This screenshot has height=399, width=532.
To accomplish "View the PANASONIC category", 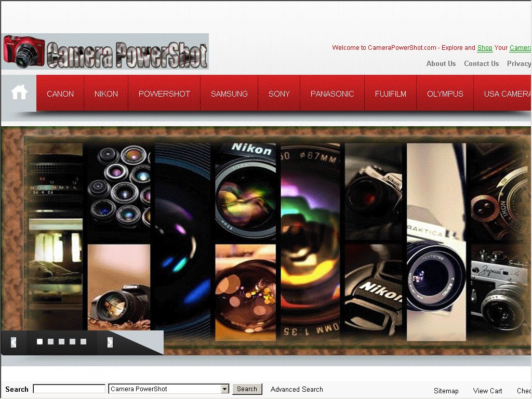I will coord(332,94).
